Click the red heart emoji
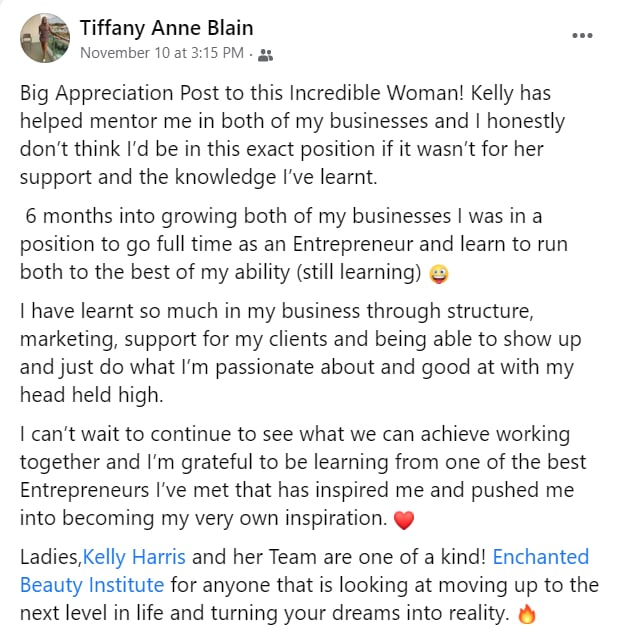The image size is (619, 639). pos(404,520)
